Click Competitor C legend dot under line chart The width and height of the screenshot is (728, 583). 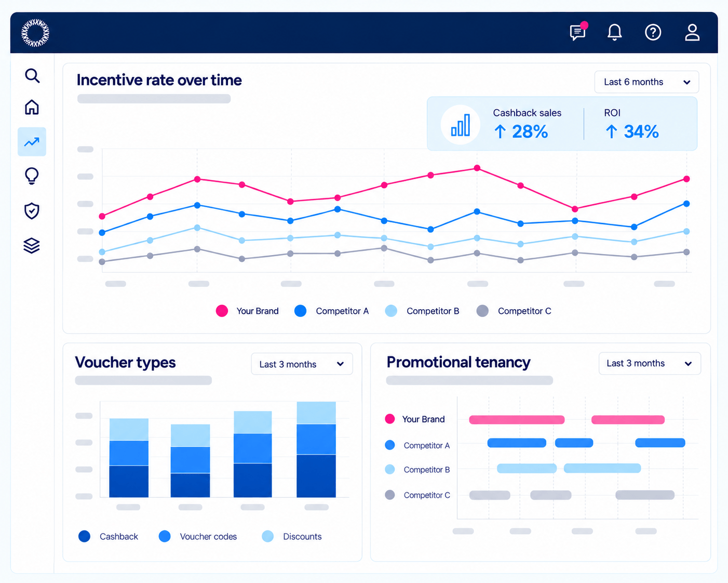[x=482, y=311]
